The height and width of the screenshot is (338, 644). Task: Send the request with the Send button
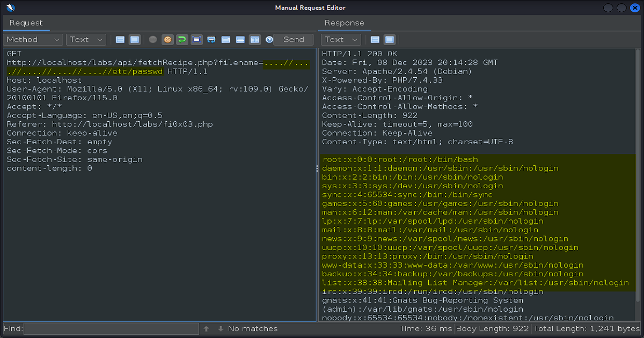click(294, 40)
